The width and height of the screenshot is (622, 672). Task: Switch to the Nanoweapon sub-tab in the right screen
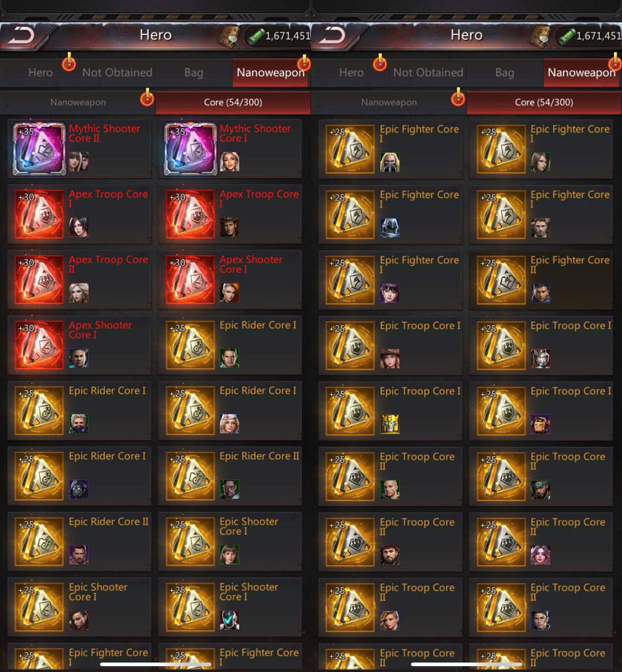pos(389,102)
